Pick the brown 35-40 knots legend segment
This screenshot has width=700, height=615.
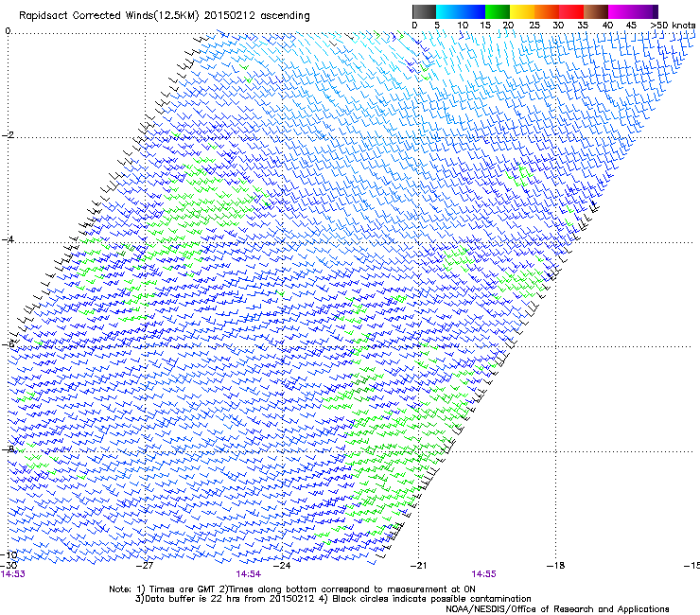(x=596, y=11)
